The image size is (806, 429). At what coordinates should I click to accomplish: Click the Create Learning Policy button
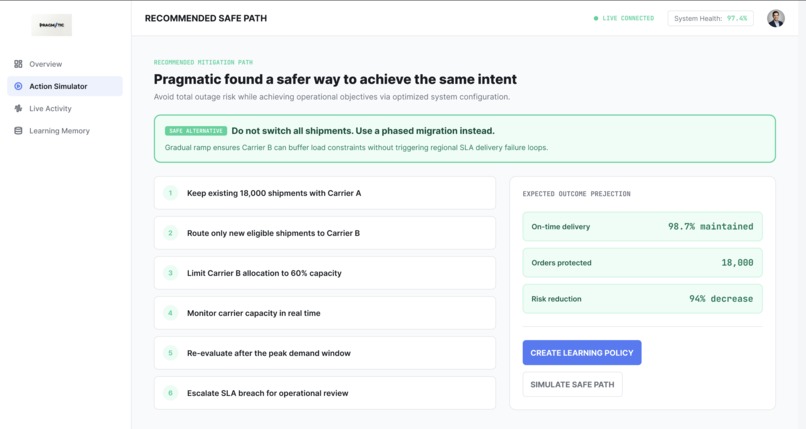point(582,352)
